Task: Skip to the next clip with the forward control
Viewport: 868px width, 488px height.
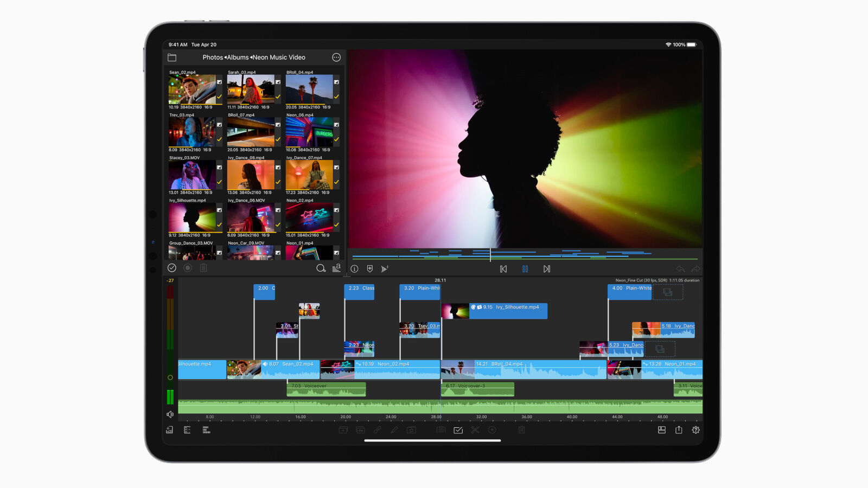Action: (x=547, y=268)
